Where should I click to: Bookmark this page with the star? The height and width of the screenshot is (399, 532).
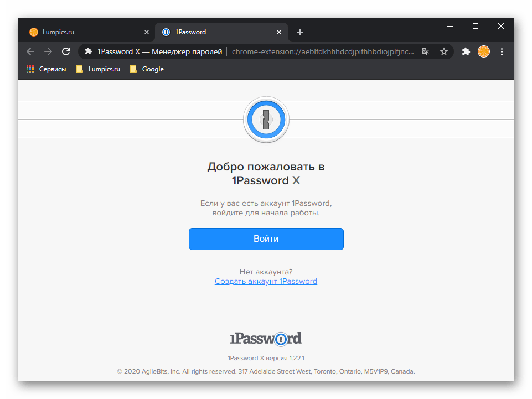pyautogui.click(x=443, y=51)
